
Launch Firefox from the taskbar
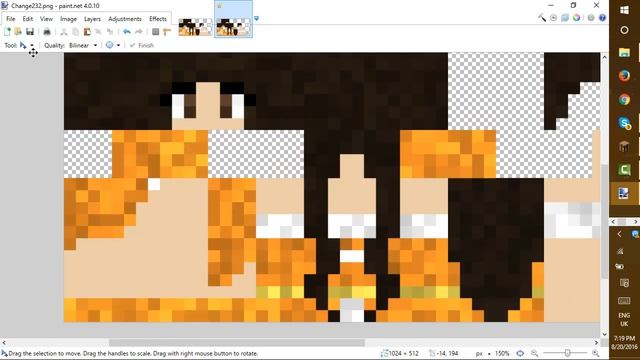coord(624,76)
